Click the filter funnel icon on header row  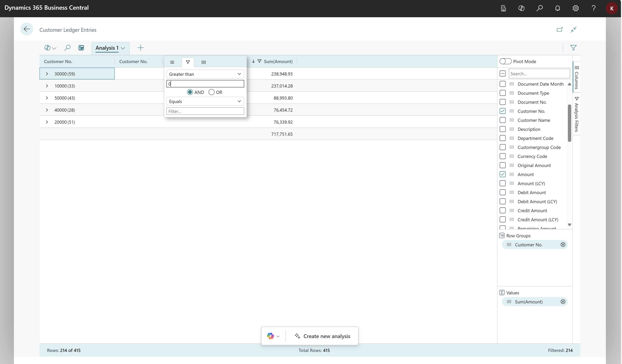(188, 62)
